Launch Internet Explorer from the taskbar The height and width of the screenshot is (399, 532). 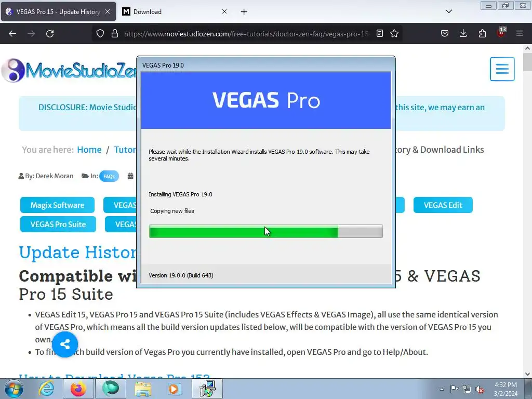pos(46,389)
